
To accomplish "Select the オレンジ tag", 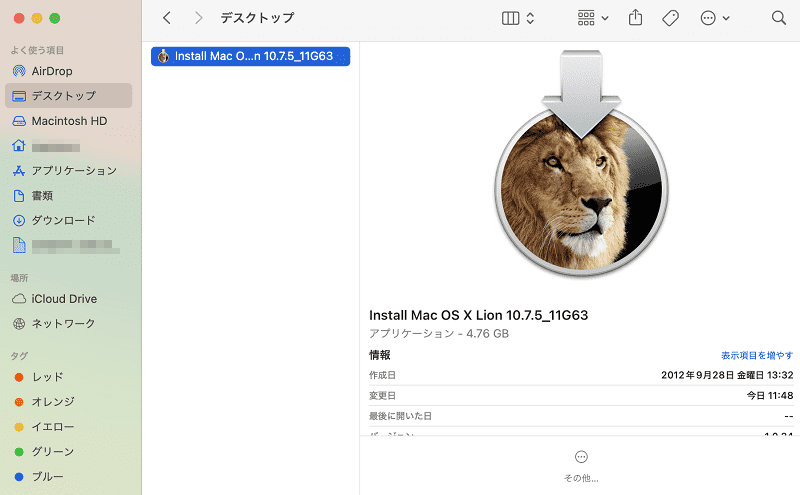I will (x=68, y=402).
